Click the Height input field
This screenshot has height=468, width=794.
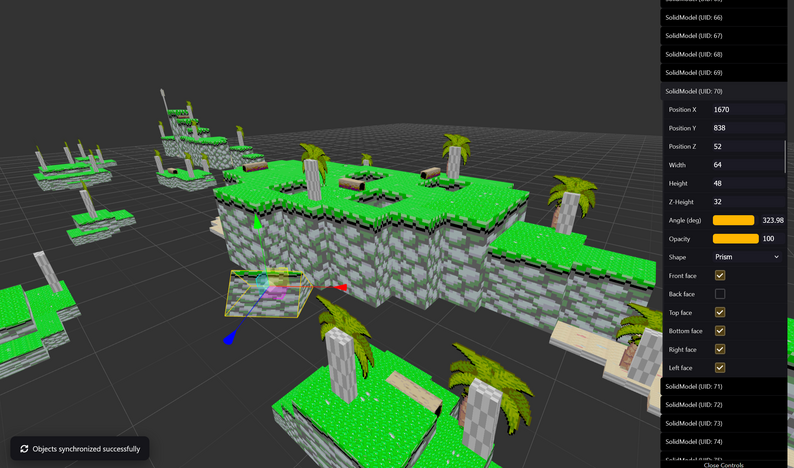pyautogui.click(x=749, y=183)
